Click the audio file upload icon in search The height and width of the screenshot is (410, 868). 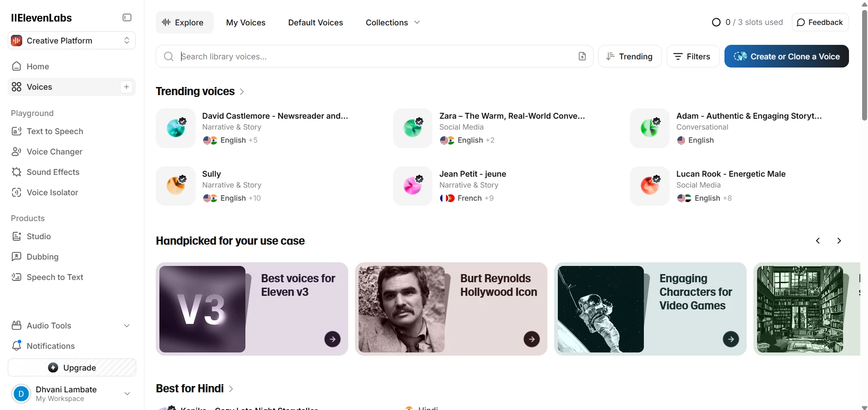pyautogui.click(x=582, y=56)
